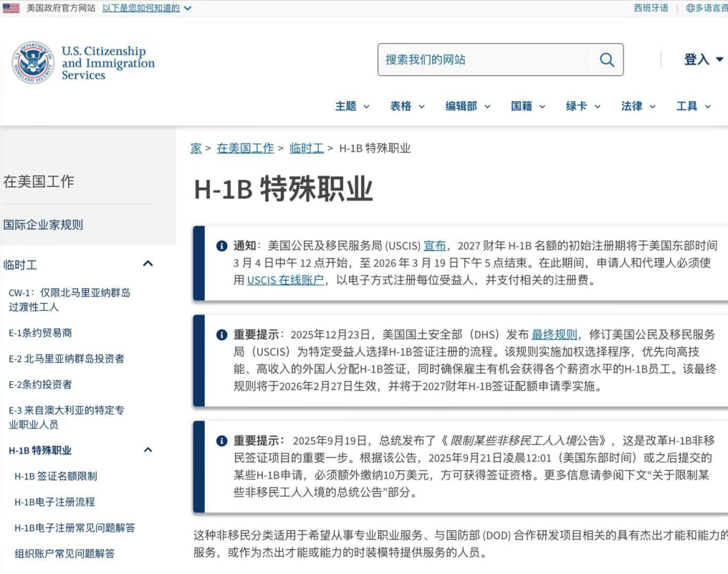728x574 pixels.
Task: Click the U.S. Citizenship and Immigration Services wordmark
Action: click(x=108, y=63)
